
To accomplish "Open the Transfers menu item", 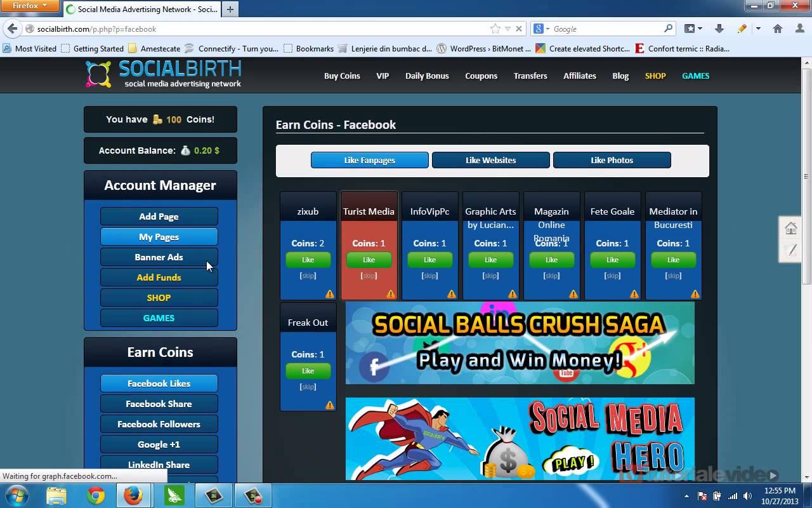I will point(530,76).
